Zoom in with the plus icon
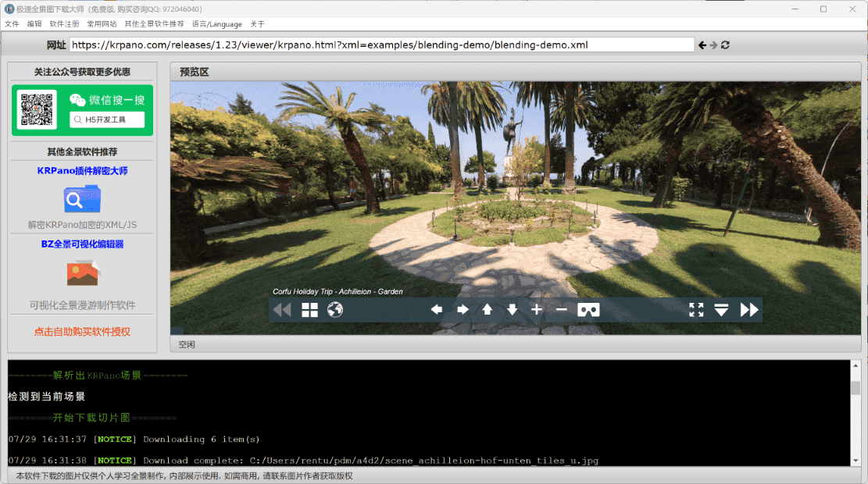This screenshot has width=868, height=484. pos(537,310)
